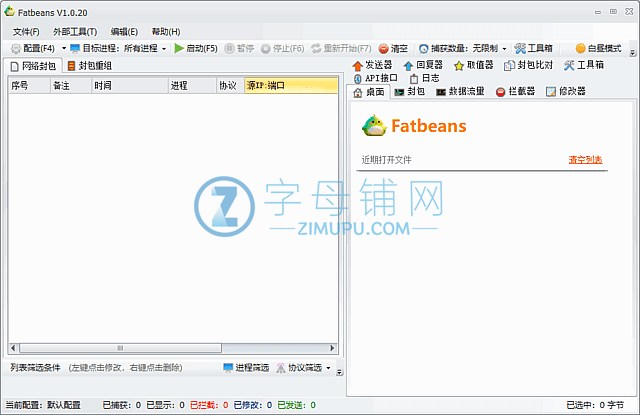Viewport: 640px width, 415px height.
Task: Click the packet list horizontal scrollbar
Action: [x=170, y=348]
